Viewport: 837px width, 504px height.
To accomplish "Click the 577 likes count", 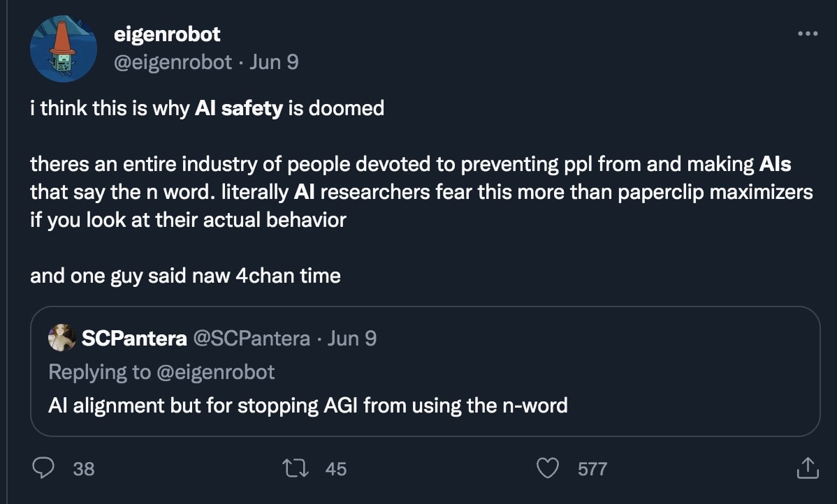I will pyautogui.click(x=592, y=468).
